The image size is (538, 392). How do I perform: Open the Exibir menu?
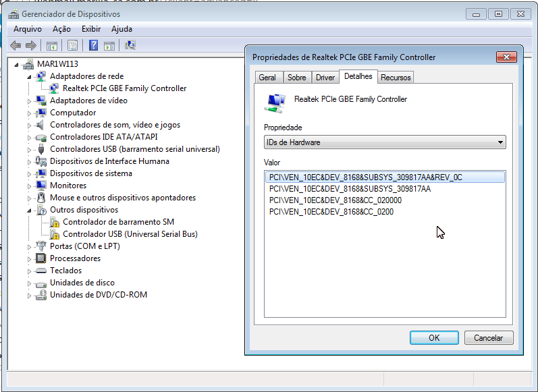coord(91,29)
